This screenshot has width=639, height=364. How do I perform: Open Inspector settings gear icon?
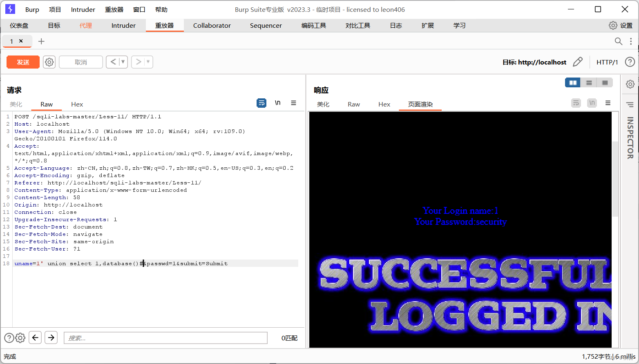pyautogui.click(x=630, y=84)
